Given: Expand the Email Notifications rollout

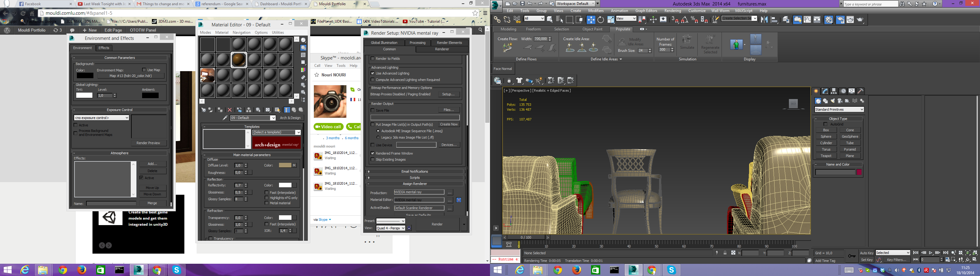Looking at the screenshot, I should point(415,171).
